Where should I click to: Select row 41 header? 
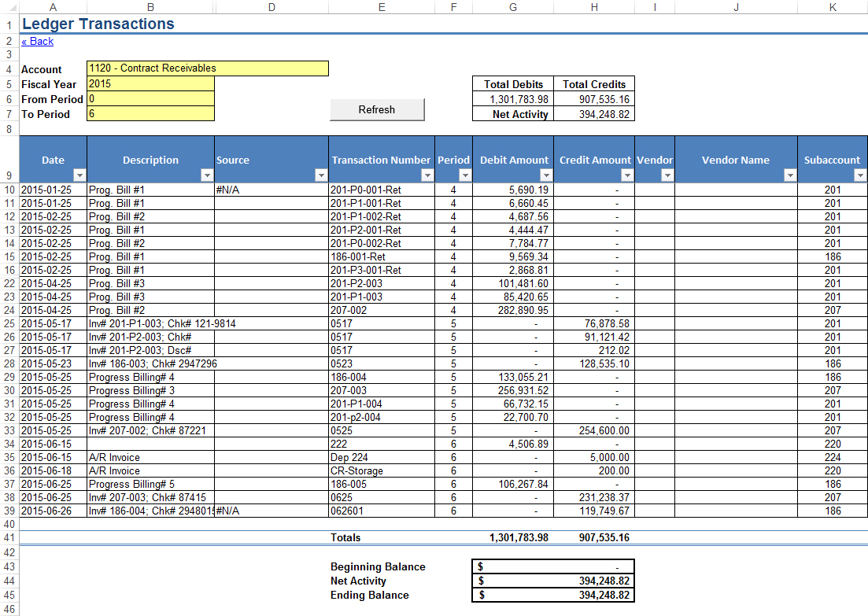pos(9,537)
